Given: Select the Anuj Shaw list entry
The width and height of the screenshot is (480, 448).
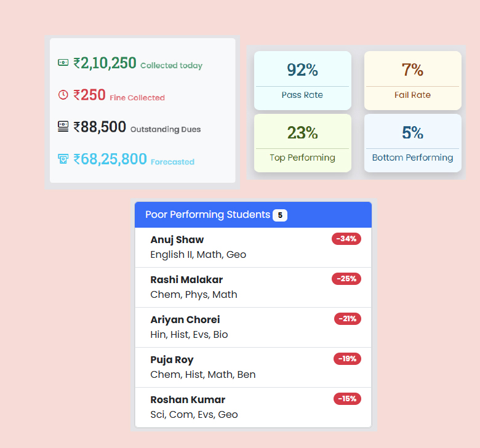Looking at the screenshot, I should tap(253, 247).
